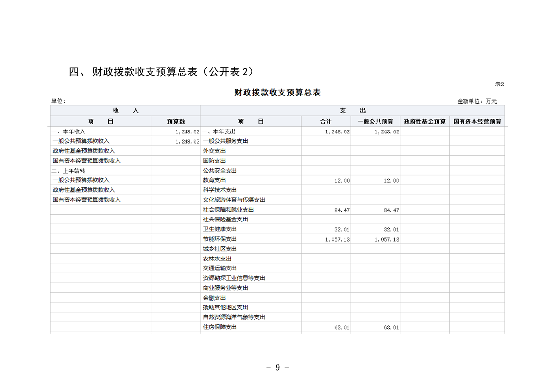The height and width of the screenshot is (392, 555).
Task: Click the 一般公共预算 column header
Action: 375,121
